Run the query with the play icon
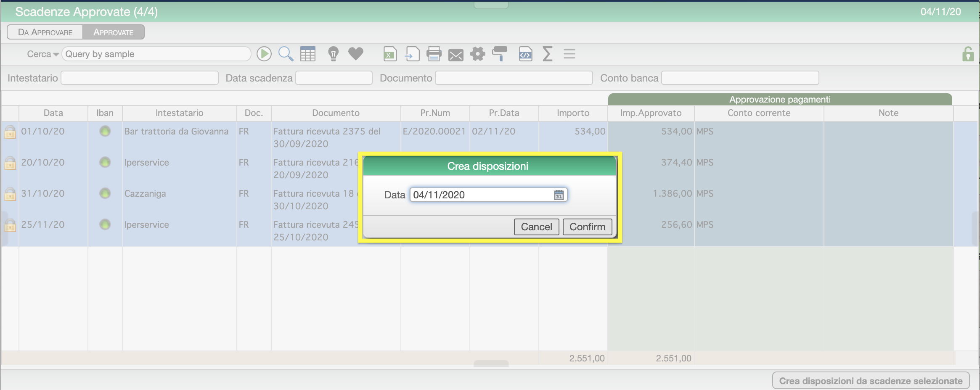 pyautogui.click(x=264, y=54)
